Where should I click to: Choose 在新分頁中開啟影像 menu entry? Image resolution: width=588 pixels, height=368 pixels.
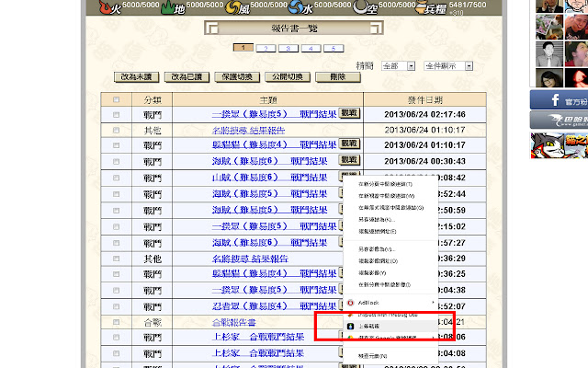pyautogui.click(x=390, y=284)
